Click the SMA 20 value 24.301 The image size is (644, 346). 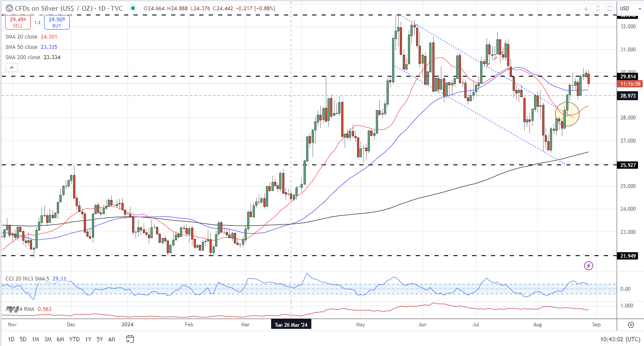pos(49,37)
